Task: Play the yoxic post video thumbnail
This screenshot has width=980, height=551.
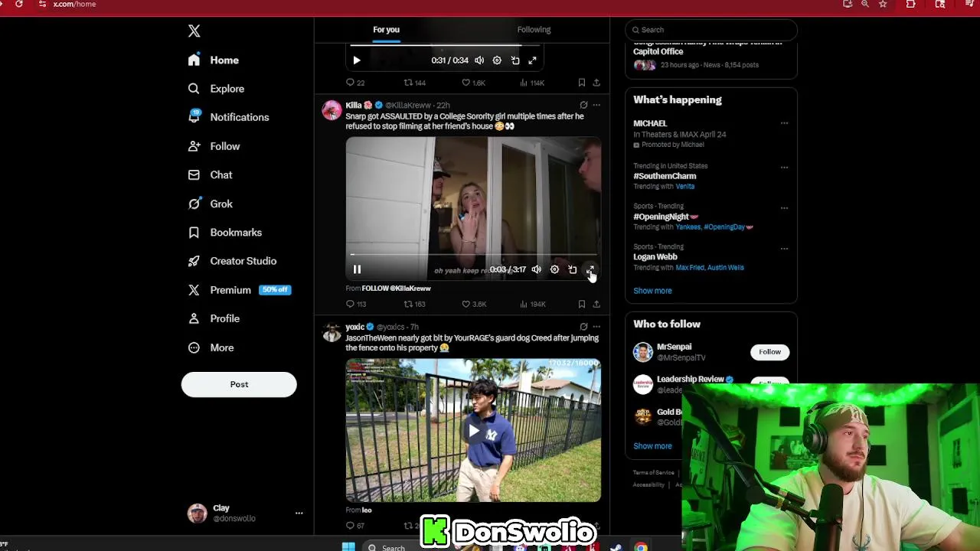Action: coord(473,431)
